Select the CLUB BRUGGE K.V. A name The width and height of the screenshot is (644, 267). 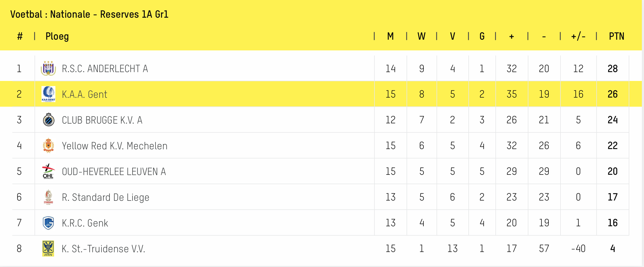[x=102, y=120]
